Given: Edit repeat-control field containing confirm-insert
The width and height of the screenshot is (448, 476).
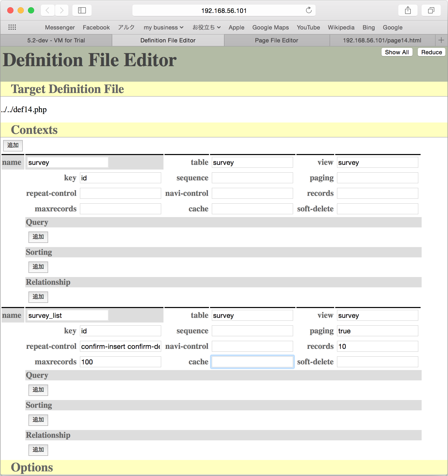Looking at the screenshot, I should click(x=120, y=347).
